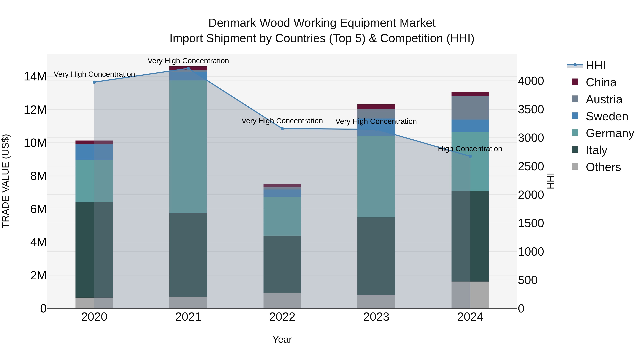Click the China maroon legend swatch
The width and height of the screenshot is (644, 362).
(x=575, y=82)
